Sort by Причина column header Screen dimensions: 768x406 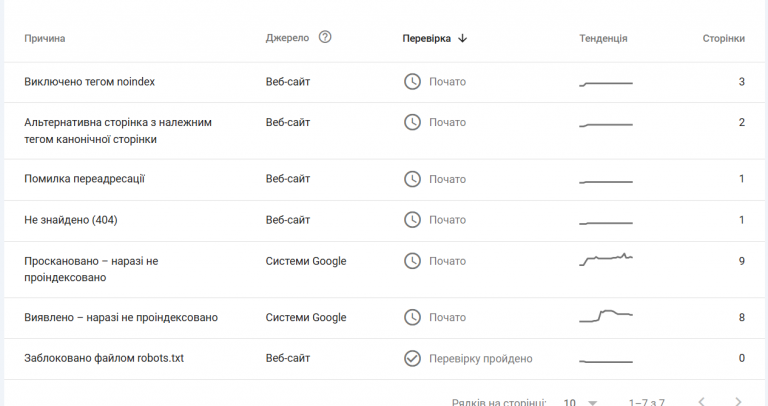pyautogui.click(x=45, y=38)
